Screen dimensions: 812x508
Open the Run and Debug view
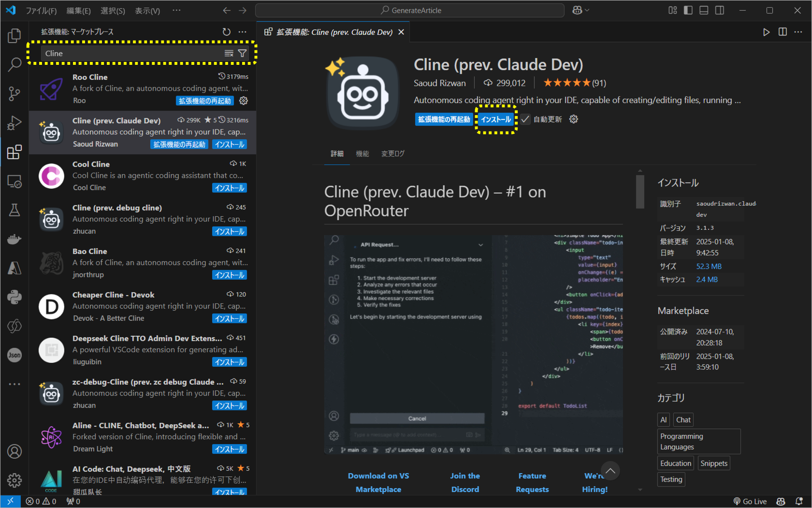14,123
